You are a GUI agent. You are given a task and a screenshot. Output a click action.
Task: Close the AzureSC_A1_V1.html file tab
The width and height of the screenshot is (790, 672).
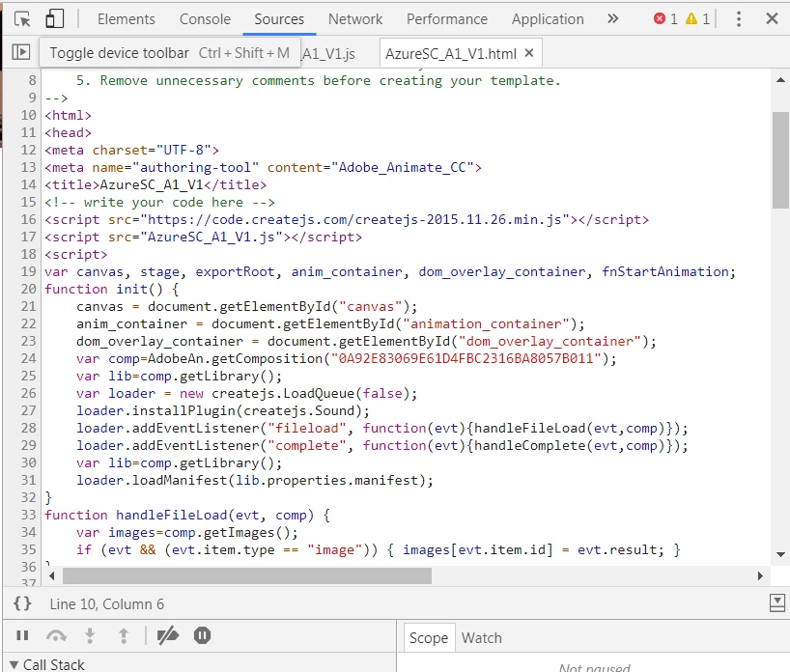tap(529, 53)
